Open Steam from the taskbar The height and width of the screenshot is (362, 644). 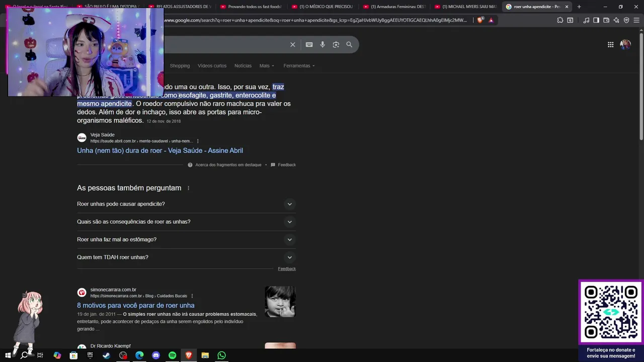pos(106,355)
